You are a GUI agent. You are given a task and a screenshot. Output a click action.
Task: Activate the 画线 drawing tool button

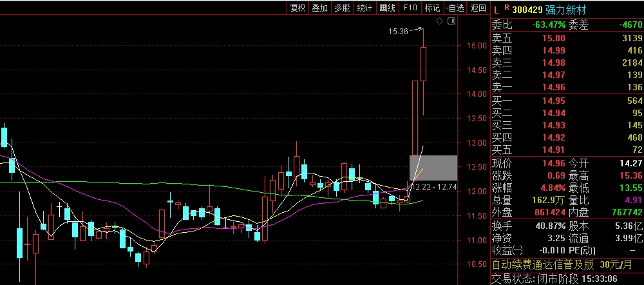[x=387, y=8]
